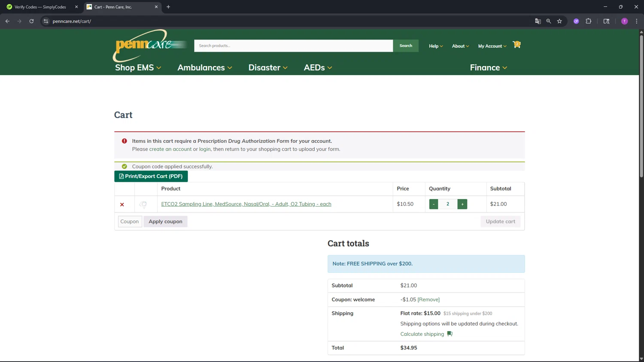The width and height of the screenshot is (644, 362).
Task: Select the Cart - Penn Care tab
Action: click(122, 7)
